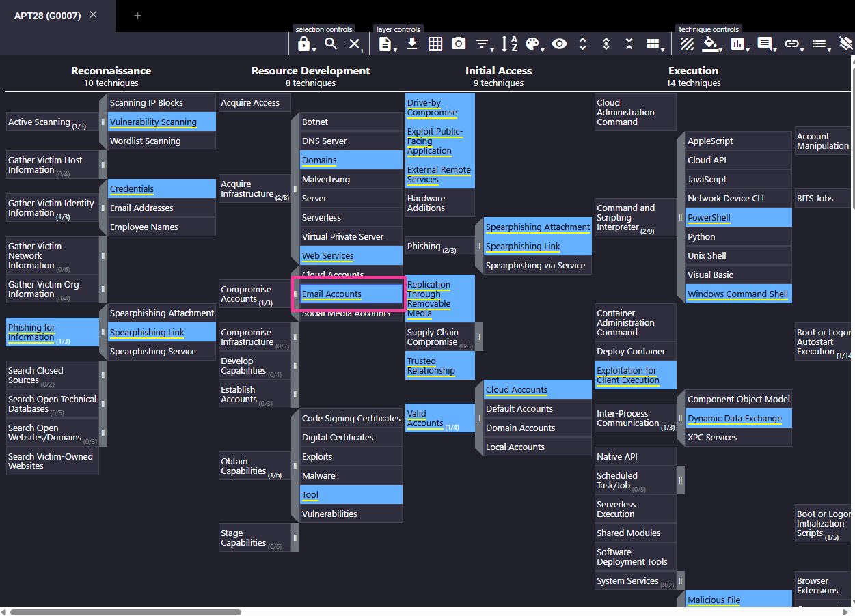855x616 pixels.
Task: Select the Execution tactic header
Action: pyautogui.click(x=694, y=71)
